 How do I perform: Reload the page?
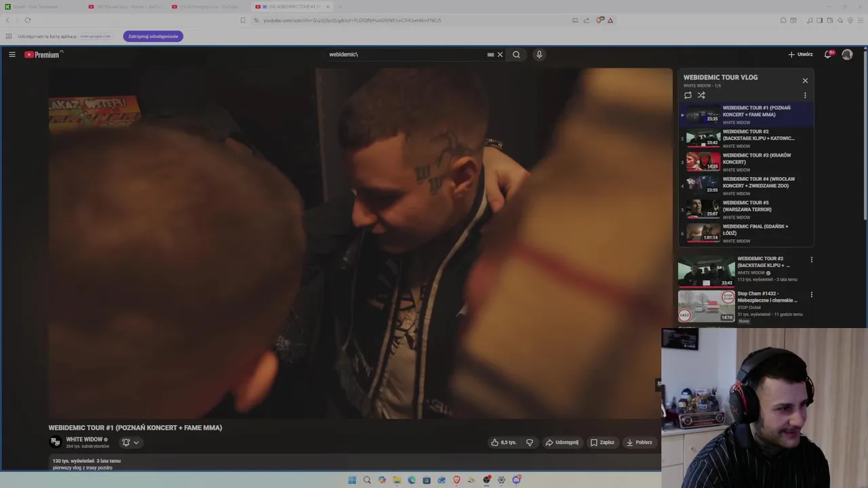coord(28,20)
